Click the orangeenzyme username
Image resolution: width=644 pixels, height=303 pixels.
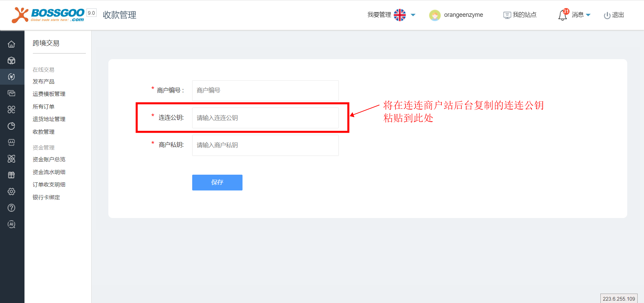coord(464,15)
